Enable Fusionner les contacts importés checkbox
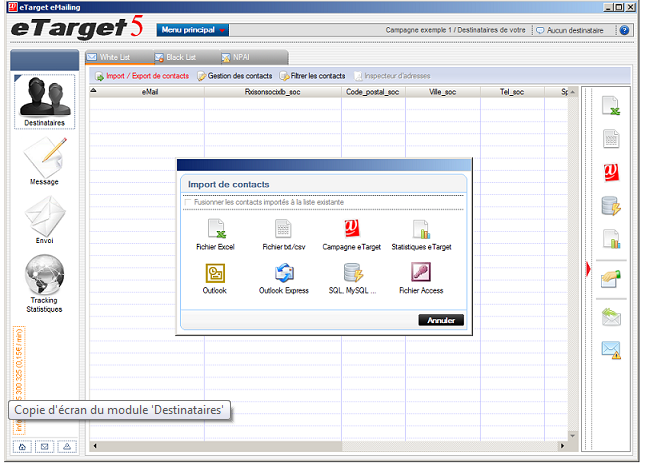This screenshot has width=645, height=465. 188,202
